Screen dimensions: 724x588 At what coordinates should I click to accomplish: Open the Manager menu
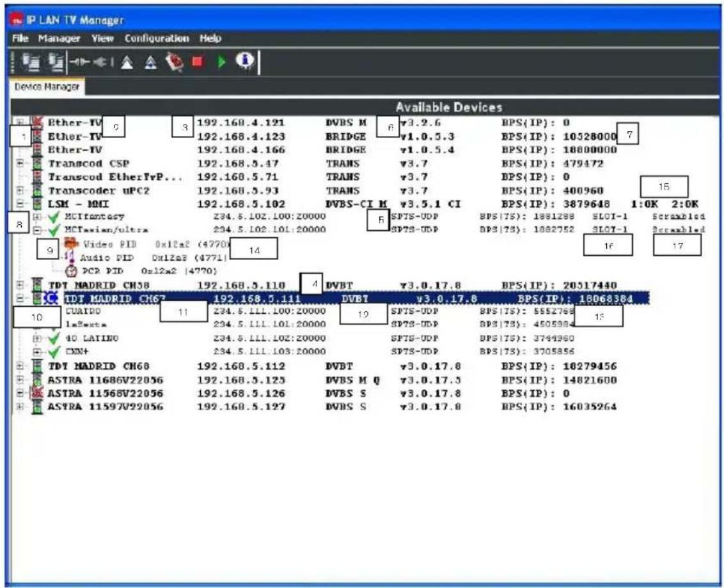[x=59, y=38]
